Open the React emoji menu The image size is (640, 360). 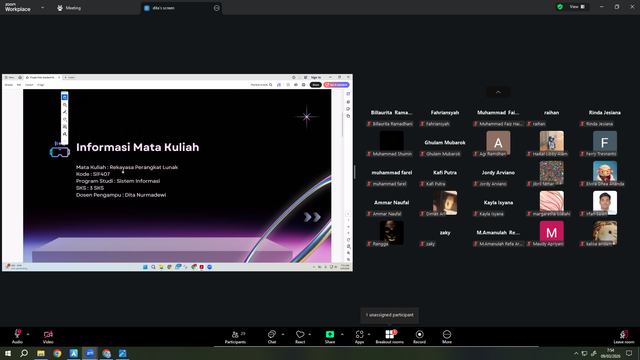pyautogui.click(x=300, y=337)
